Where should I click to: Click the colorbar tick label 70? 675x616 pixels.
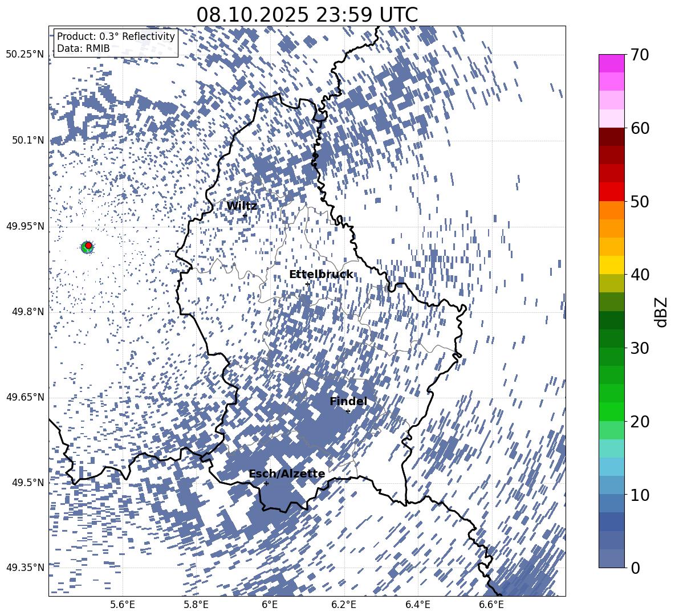640,55
